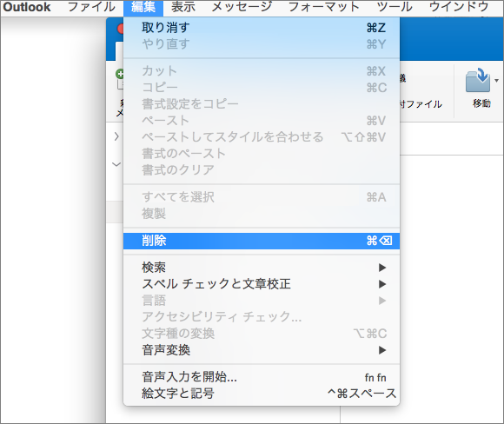Image resolution: width=504 pixels, height=424 pixels.
Task: Open the ツール menu
Action: 395,7
